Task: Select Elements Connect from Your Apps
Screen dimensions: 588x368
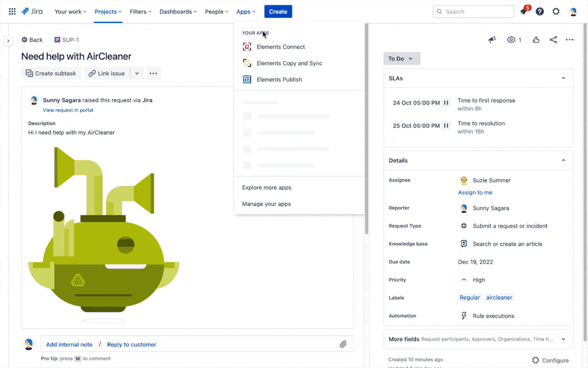Action: (x=299, y=47)
